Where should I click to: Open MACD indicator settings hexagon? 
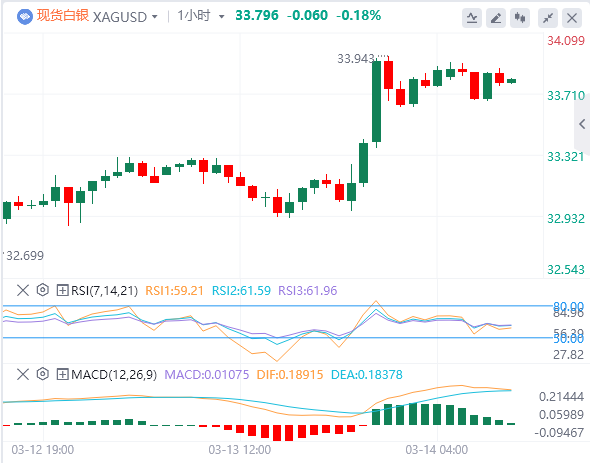(43, 374)
